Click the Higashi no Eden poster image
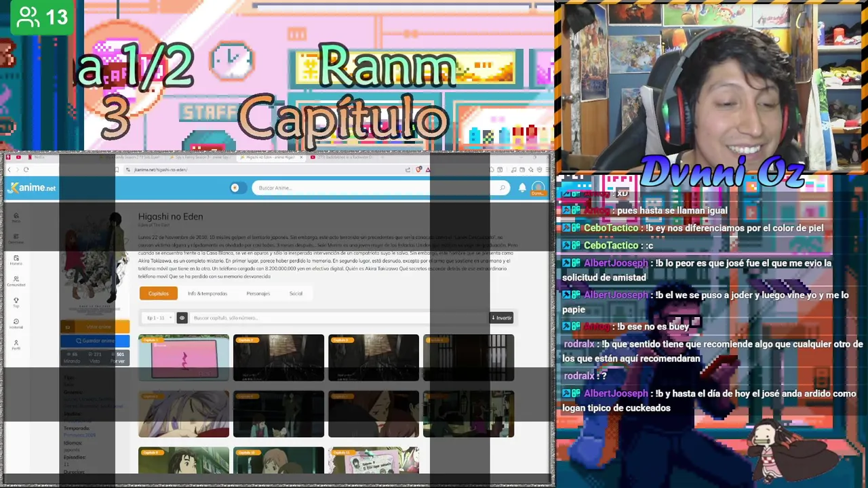The image size is (868, 488). [95, 264]
